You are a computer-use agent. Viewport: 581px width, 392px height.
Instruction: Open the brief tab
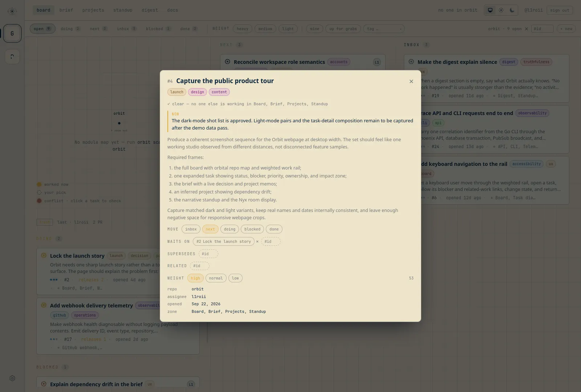(x=66, y=10)
